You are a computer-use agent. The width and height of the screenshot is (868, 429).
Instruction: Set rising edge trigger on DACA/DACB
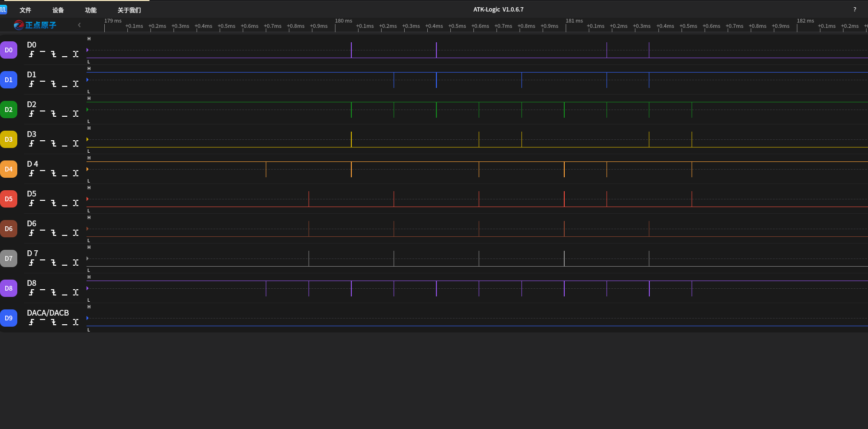pos(31,322)
